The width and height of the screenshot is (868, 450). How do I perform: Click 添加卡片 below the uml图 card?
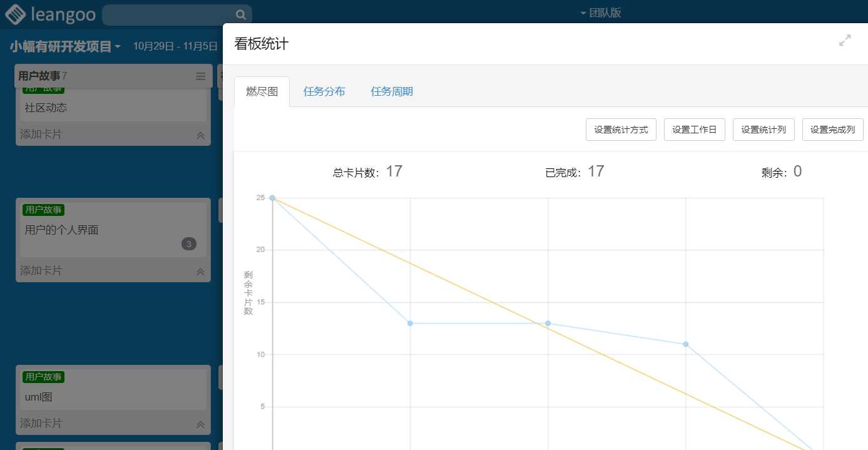coord(39,424)
